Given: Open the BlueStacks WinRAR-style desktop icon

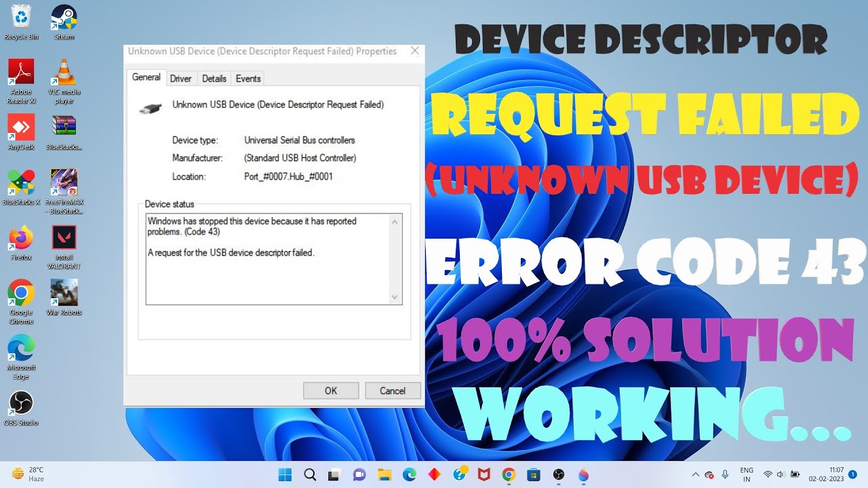Looking at the screenshot, I should [64, 132].
